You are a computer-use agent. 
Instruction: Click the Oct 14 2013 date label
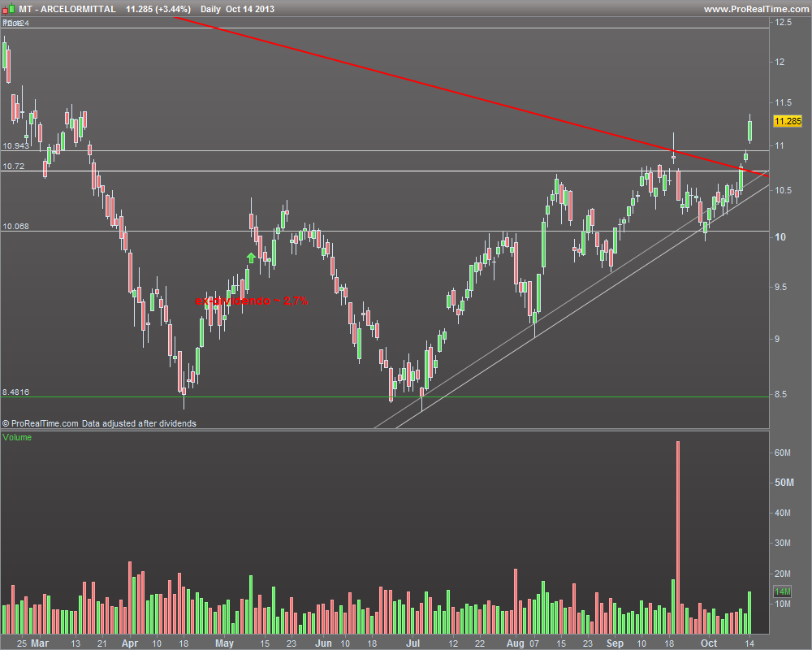click(250, 9)
